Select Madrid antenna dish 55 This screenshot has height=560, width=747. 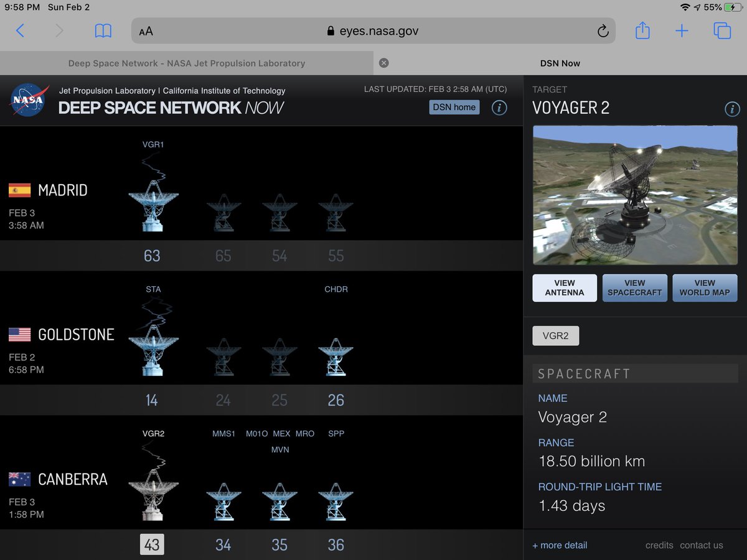click(x=336, y=212)
